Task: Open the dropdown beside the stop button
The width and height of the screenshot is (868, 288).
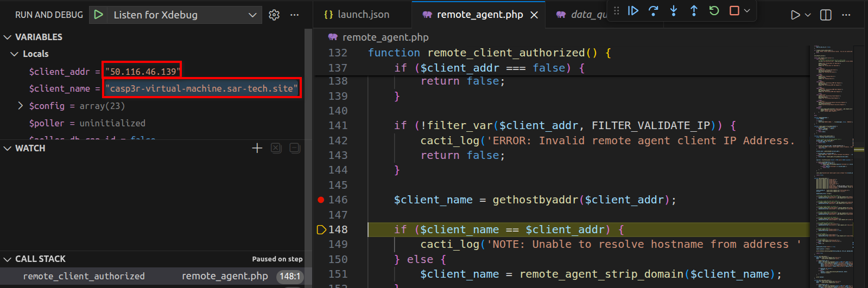Action: pyautogui.click(x=747, y=11)
